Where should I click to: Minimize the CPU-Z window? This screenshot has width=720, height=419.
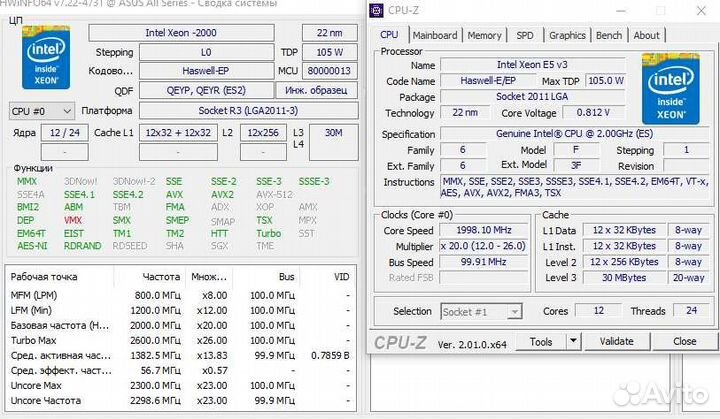(x=621, y=11)
